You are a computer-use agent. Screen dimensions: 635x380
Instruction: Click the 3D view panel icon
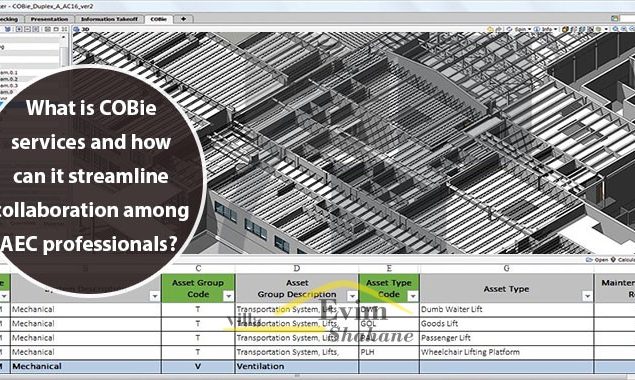pyautogui.click(x=76, y=29)
